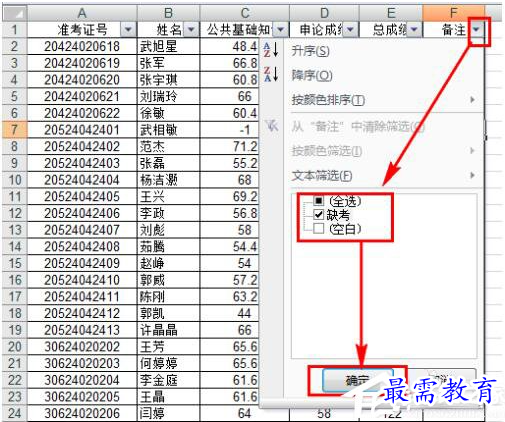Screen dimensions: 505x422
Task: Click the name cell 陈刚
Action: pyautogui.click(x=168, y=297)
